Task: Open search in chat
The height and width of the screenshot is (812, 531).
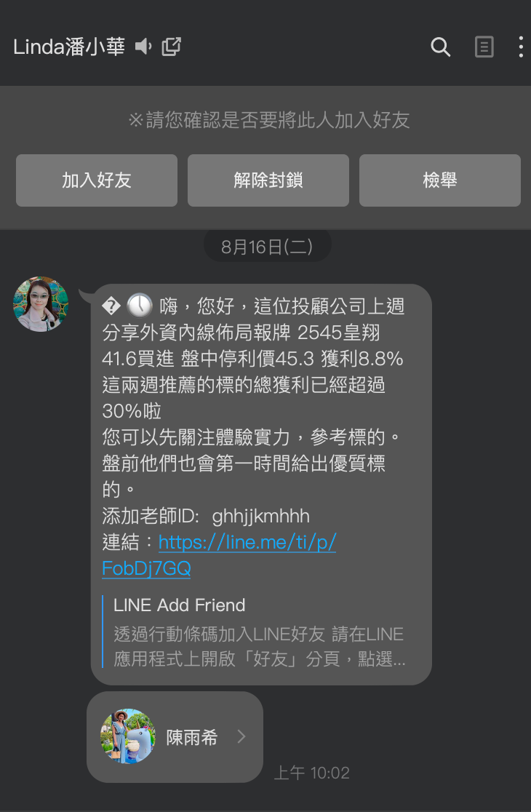Action: point(440,47)
